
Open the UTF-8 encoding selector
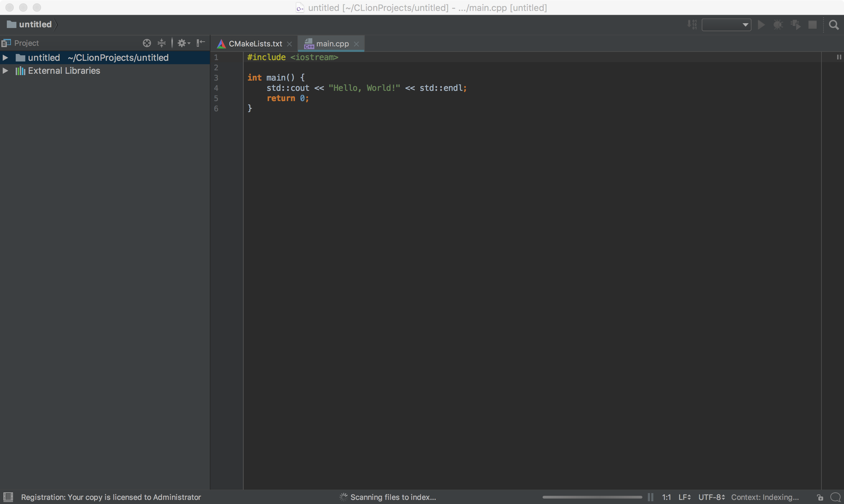(x=711, y=497)
